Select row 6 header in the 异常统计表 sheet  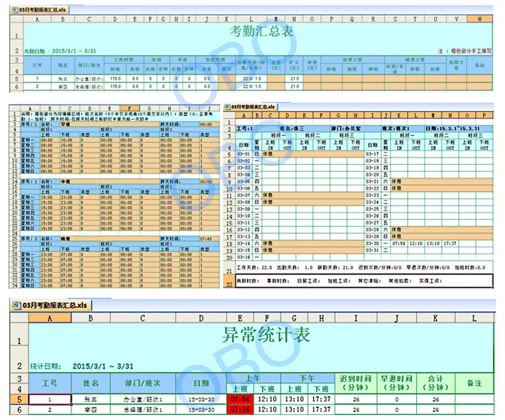tap(19, 410)
